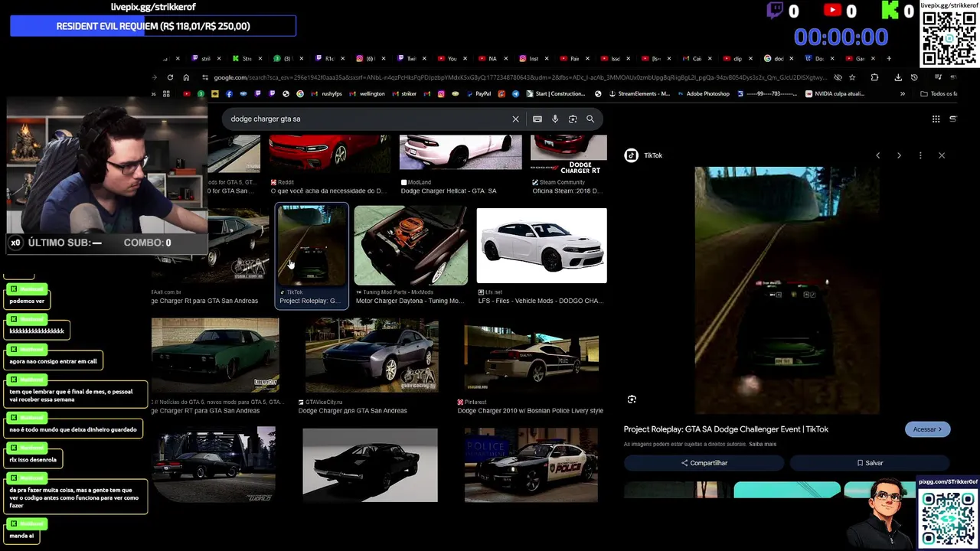Image resolution: width=980 pixels, height=551 pixels.
Task: Open the 'StreamElements - M...' bookmark
Action: [639, 93]
